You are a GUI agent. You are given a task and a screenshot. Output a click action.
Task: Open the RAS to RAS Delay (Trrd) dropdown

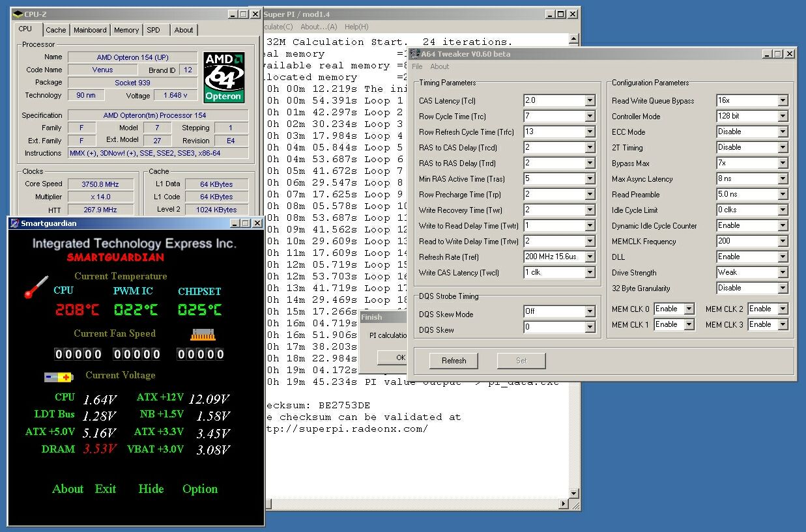[590, 163]
